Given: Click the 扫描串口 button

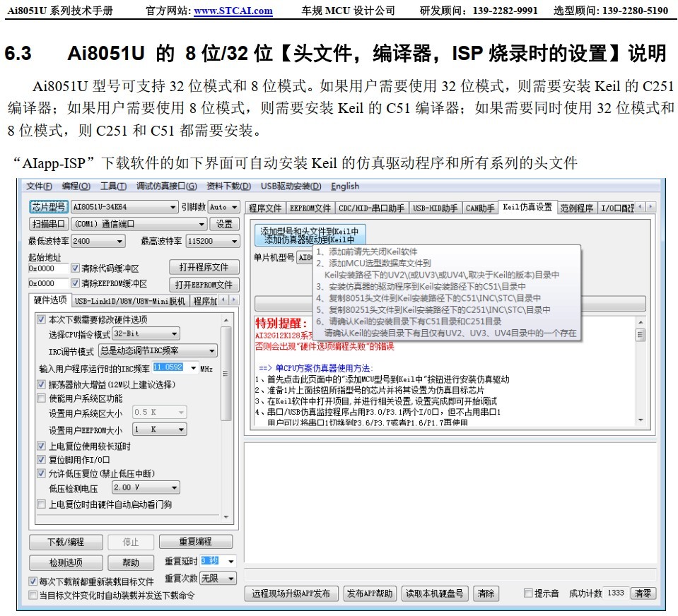Looking at the screenshot, I should 48,224.
